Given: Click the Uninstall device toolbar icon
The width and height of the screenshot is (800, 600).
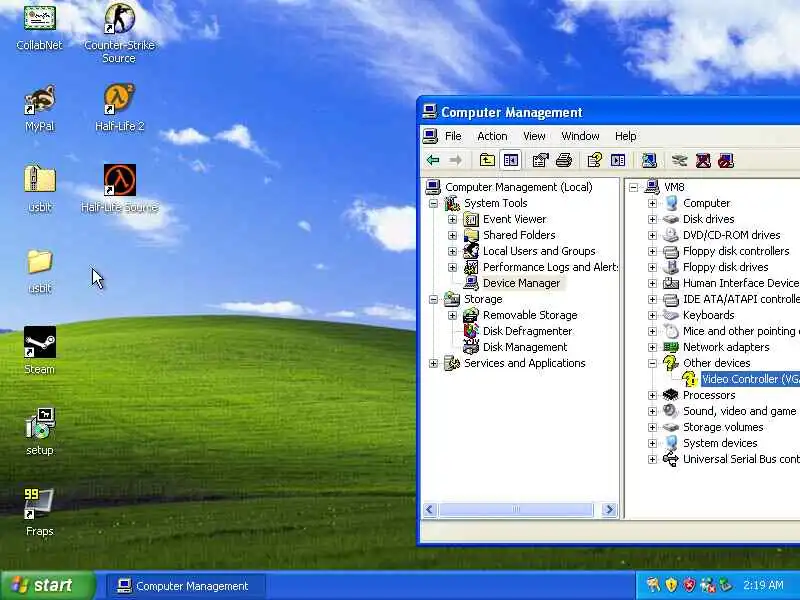Looking at the screenshot, I should coord(703,161).
